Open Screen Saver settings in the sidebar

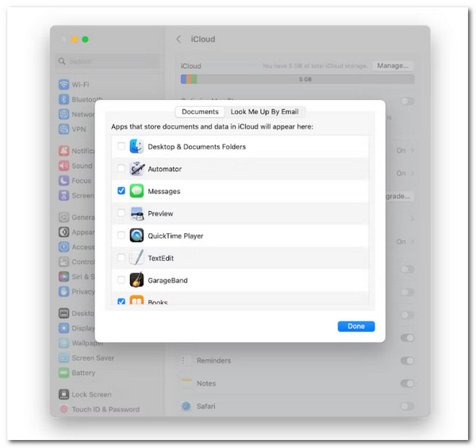pyautogui.click(x=86, y=358)
